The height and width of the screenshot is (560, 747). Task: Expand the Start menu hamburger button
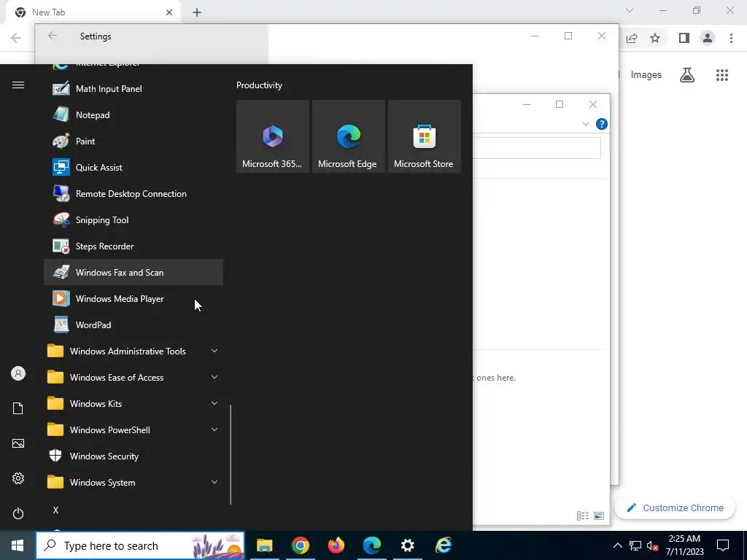[x=18, y=85]
